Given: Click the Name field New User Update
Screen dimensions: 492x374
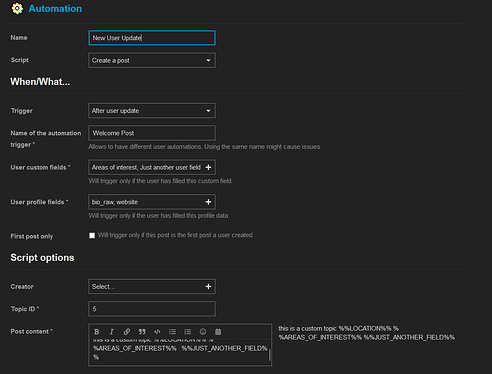Looking at the screenshot, I should 152,38.
